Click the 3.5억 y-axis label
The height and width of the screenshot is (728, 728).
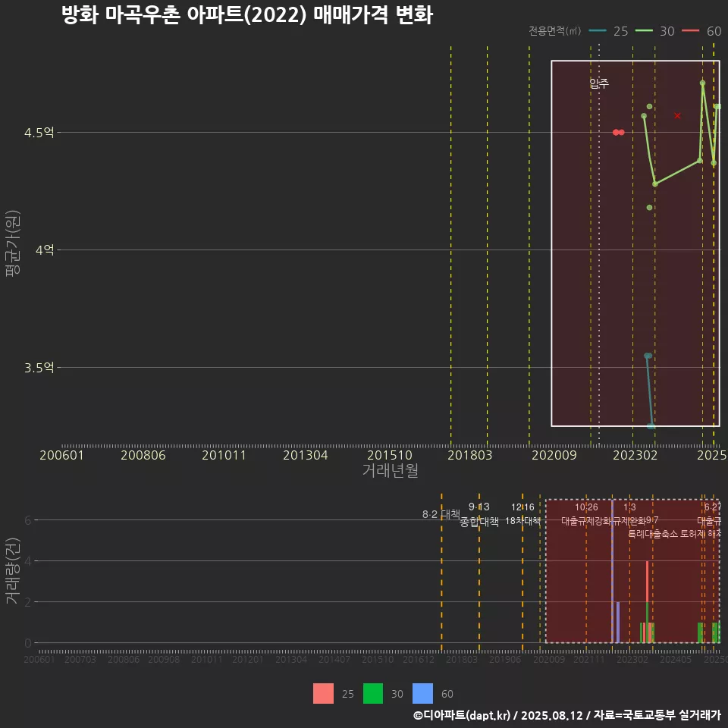pyautogui.click(x=39, y=368)
